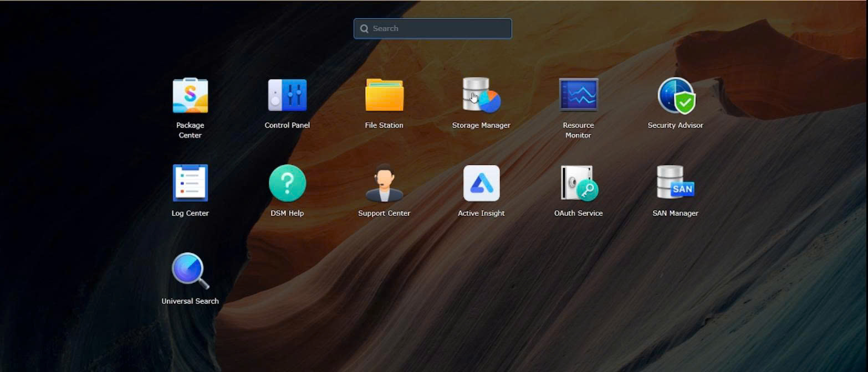This screenshot has height=372, width=868.
Task: Open the Support Center agent icon
Action: click(384, 183)
